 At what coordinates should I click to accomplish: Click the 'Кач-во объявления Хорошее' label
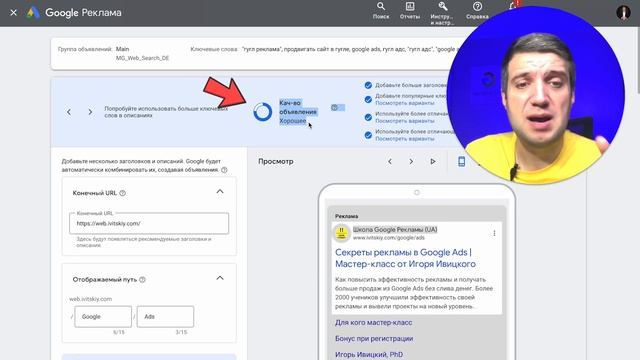pyautogui.click(x=298, y=112)
